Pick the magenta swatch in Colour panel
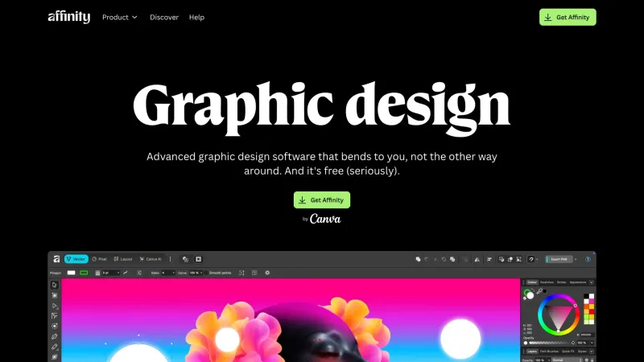The height and width of the screenshot is (362, 644). pyautogui.click(x=592, y=301)
